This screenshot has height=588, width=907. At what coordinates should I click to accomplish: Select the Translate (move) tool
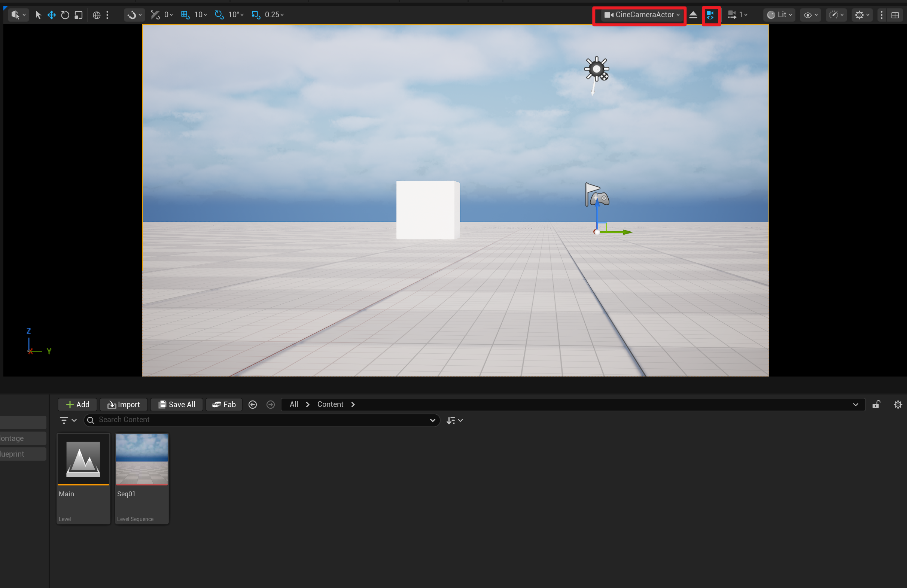point(51,15)
